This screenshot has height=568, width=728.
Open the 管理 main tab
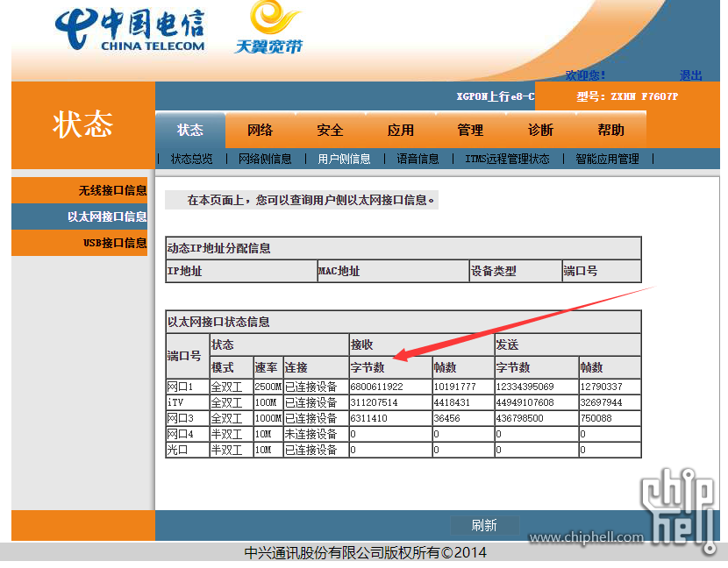[470, 130]
